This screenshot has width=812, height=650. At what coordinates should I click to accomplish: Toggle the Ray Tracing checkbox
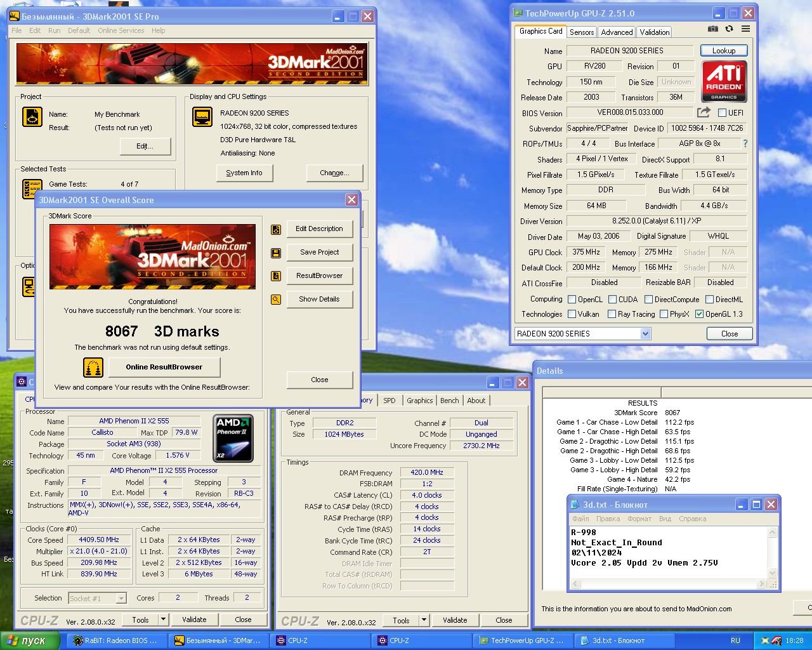[612, 314]
